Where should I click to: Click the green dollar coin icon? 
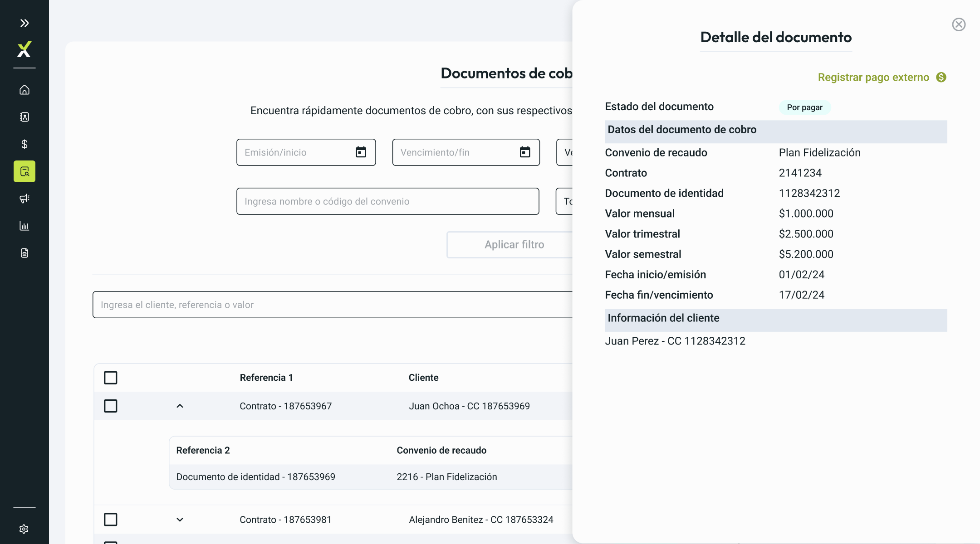coord(941,78)
